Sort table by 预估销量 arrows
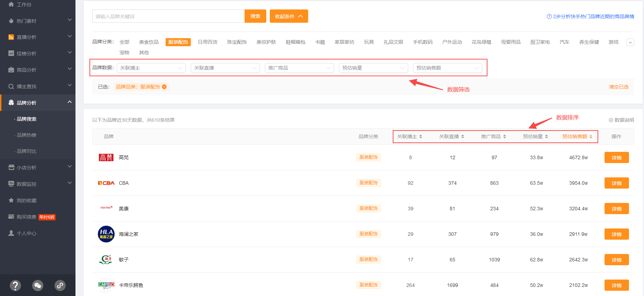Image resolution: width=644 pixels, height=296 pixels. [x=547, y=136]
